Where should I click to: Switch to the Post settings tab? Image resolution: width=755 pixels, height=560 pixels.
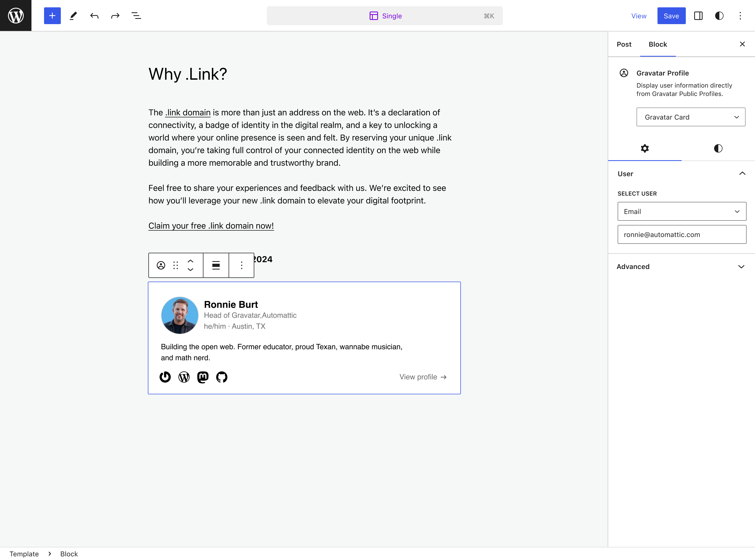point(624,44)
